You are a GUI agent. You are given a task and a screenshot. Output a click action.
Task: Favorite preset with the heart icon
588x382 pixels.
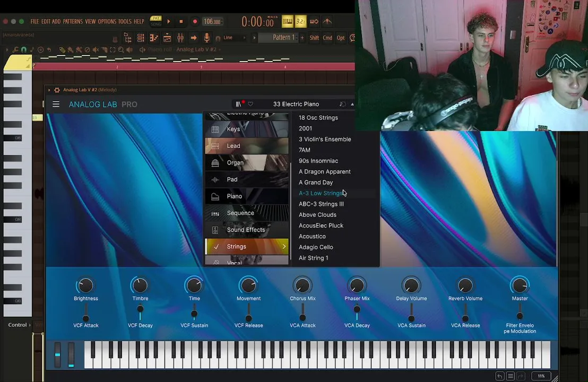250,104
